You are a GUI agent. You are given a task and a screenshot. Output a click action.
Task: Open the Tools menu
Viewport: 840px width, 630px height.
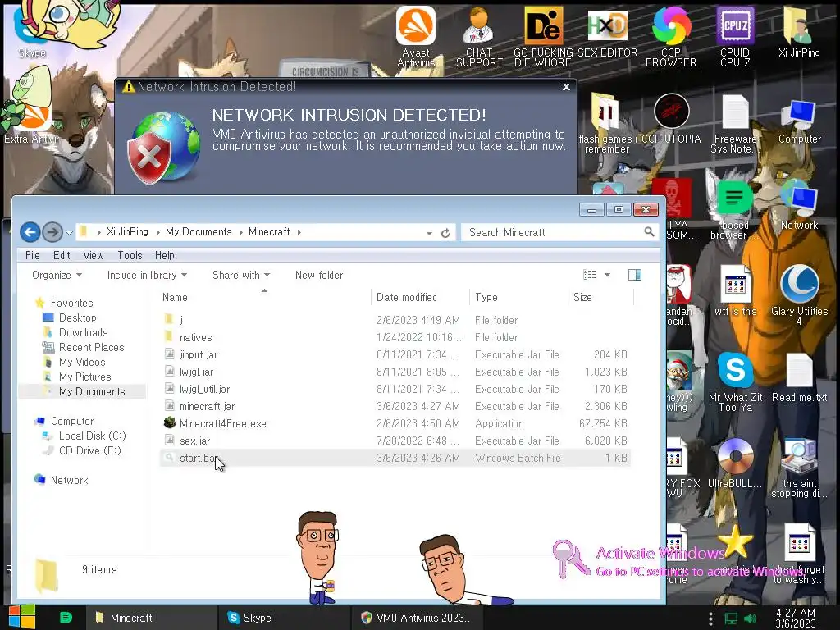coord(130,256)
